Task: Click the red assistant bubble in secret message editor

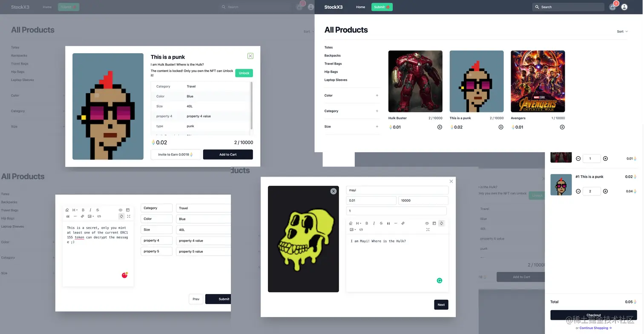Action: point(125,275)
